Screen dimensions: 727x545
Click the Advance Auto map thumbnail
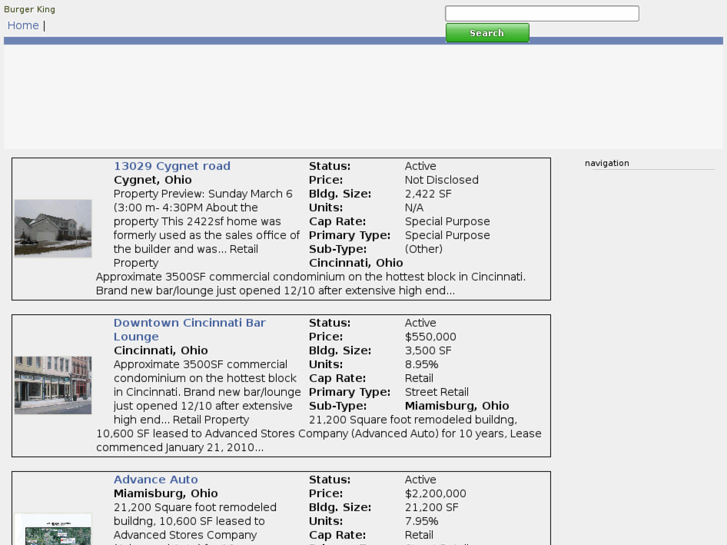click(x=53, y=530)
